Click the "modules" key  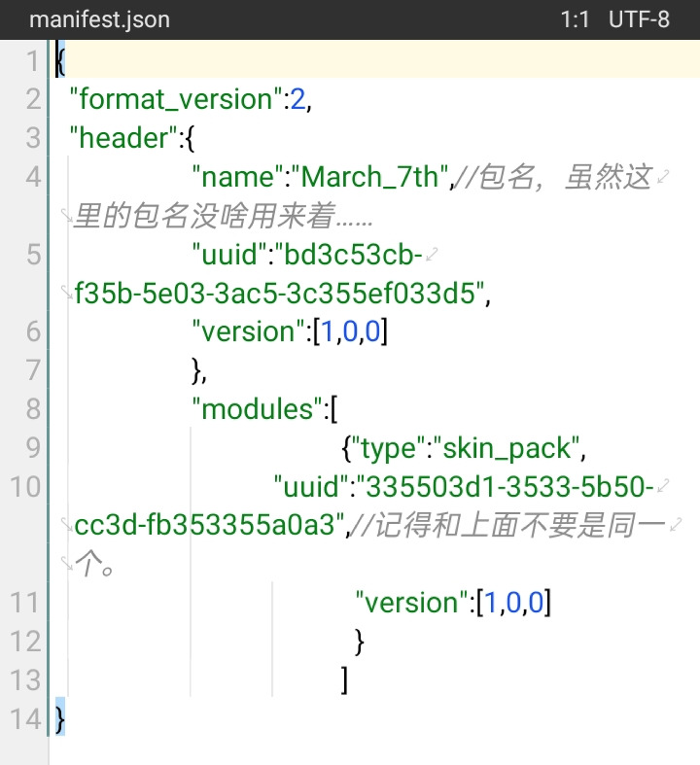258,409
